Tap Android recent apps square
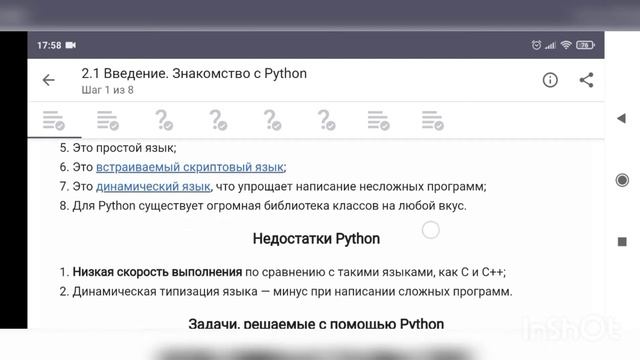 click(622, 242)
